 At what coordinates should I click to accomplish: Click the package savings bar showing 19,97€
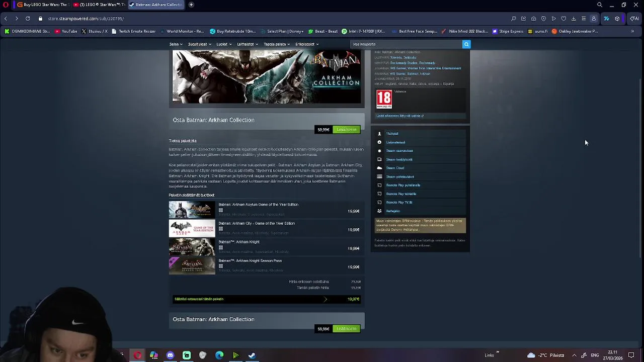(267, 299)
